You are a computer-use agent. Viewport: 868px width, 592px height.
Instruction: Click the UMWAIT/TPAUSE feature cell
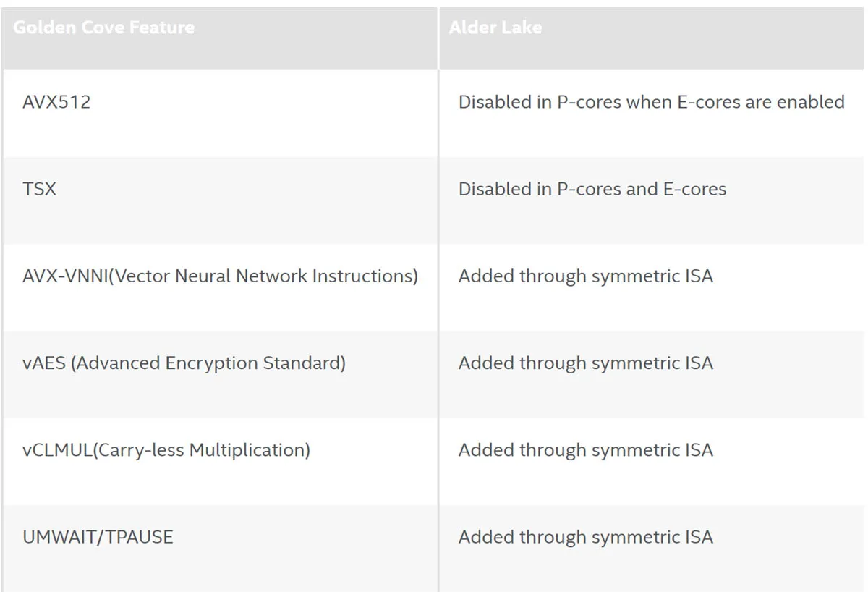[x=219, y=548]
